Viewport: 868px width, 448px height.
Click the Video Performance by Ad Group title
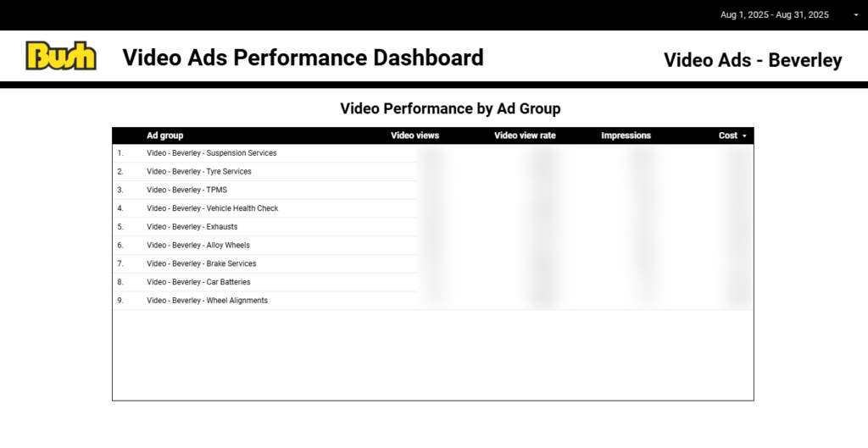click(449, 108)
